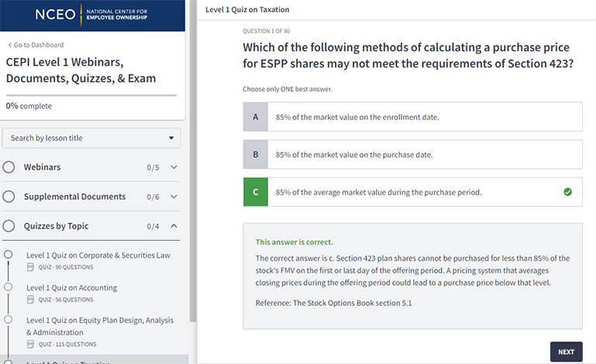Image resolution: width=596 pixels, height=364 pixels.
Task: Open the Search by lesson title dropdown
Action: click(91, 138)
